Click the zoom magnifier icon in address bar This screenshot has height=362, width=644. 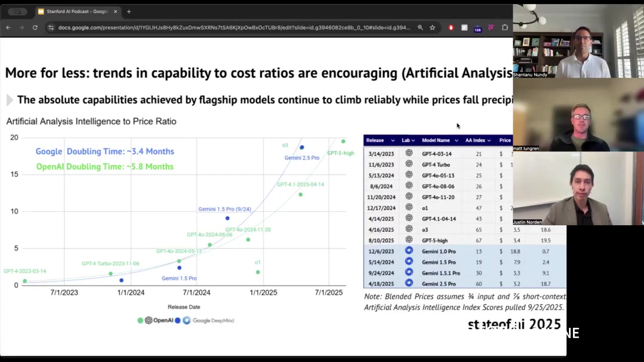pos(420,28)
